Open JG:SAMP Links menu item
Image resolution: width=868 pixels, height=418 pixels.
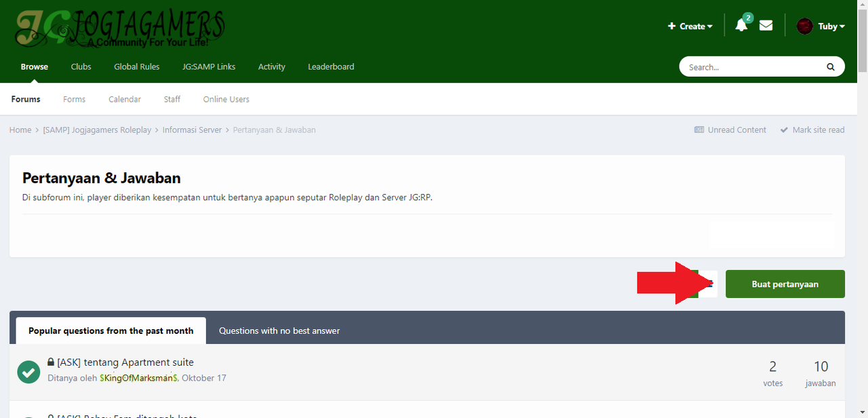pos(209,66)
